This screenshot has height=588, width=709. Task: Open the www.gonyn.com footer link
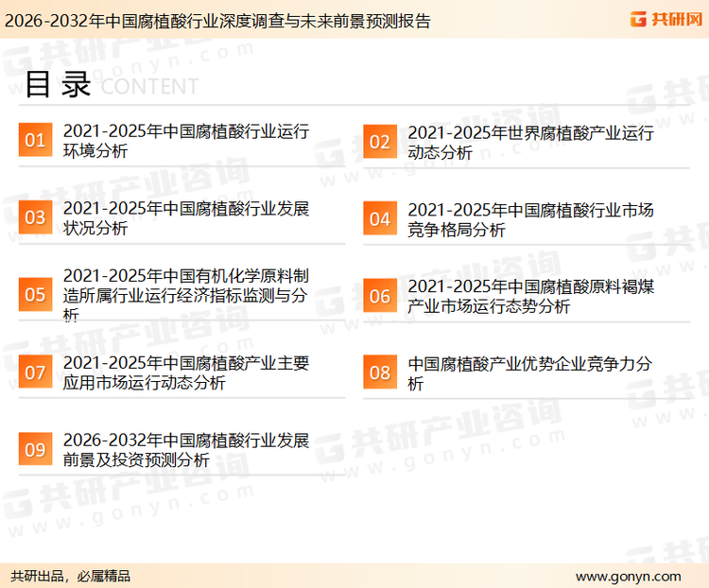(628, 577)
